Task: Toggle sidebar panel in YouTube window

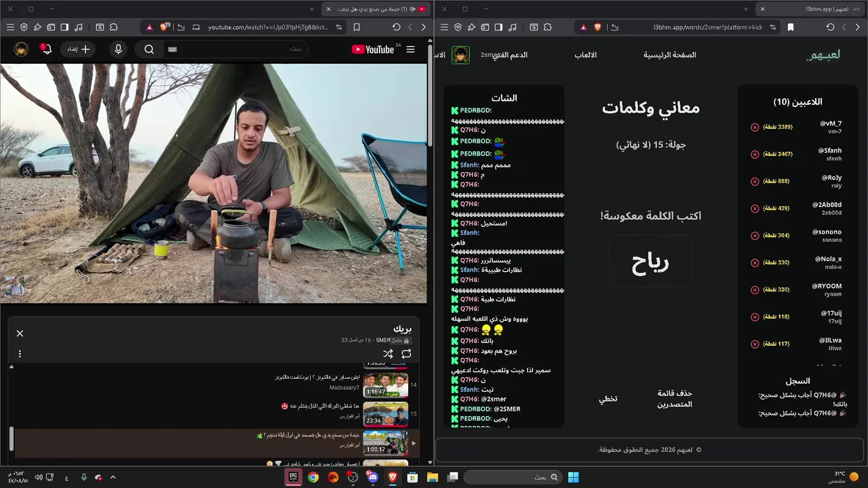Action: tap(64, 27)
